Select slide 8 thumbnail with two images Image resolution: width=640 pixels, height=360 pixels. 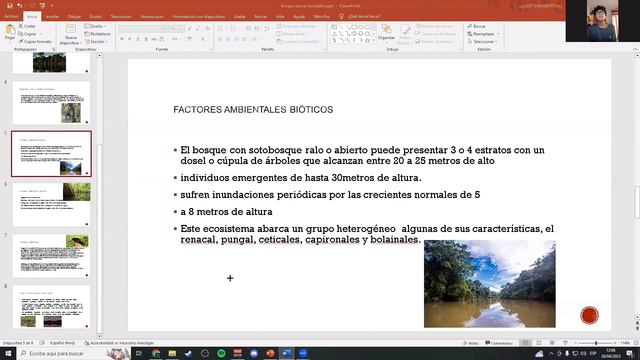pyautogui.click(x=51, y=307)
